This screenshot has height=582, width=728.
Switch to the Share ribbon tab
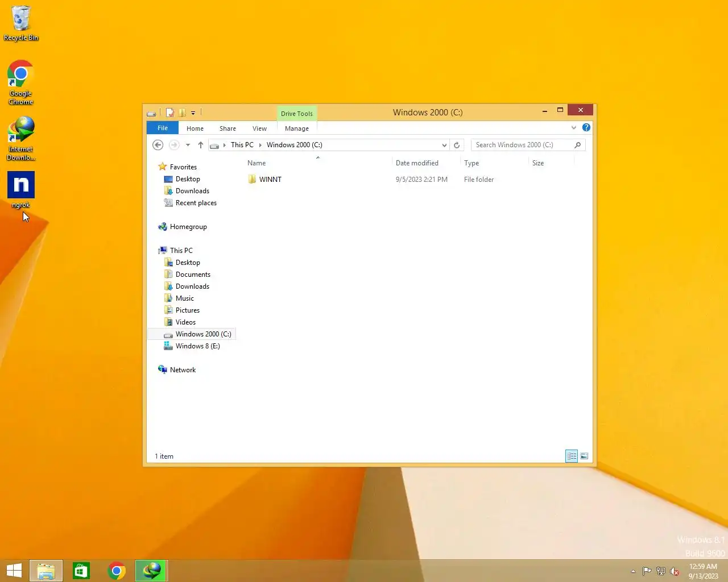(x=227, y=128)
